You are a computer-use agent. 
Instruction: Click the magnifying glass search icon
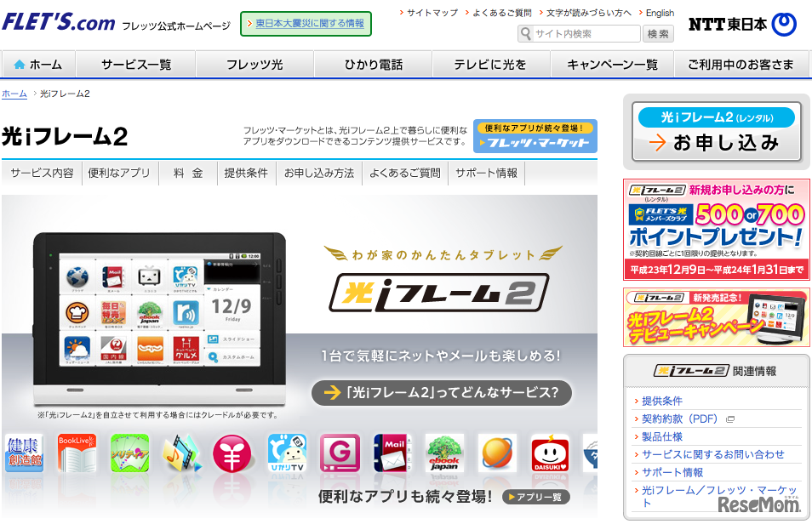pyautogui.click(x=526, y=34)
